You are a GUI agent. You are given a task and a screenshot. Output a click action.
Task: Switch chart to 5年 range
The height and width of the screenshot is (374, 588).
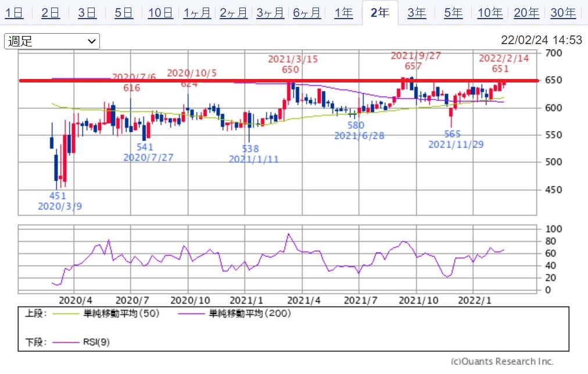click(x=453, y=13)
